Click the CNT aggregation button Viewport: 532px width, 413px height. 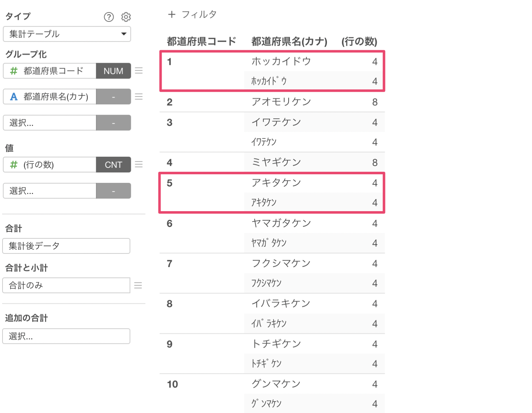point(113,165)
